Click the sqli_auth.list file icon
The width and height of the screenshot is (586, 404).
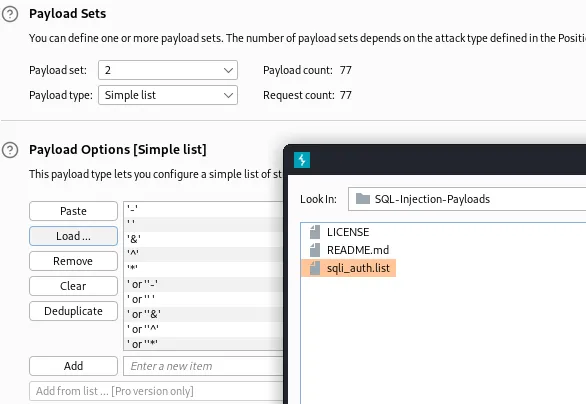tap(315, 268)
